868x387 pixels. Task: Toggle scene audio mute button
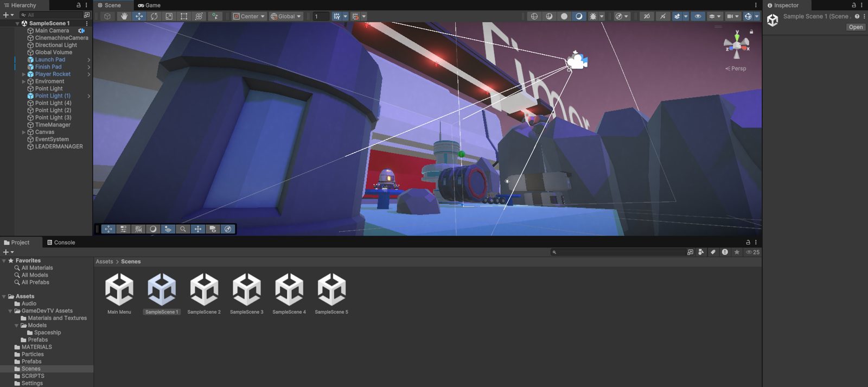662,16
